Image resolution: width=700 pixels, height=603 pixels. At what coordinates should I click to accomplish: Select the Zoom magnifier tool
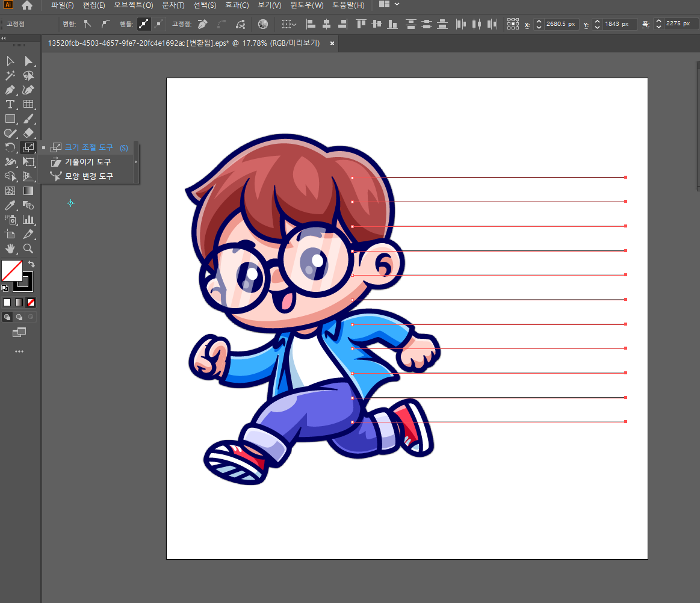click(28, 249)
